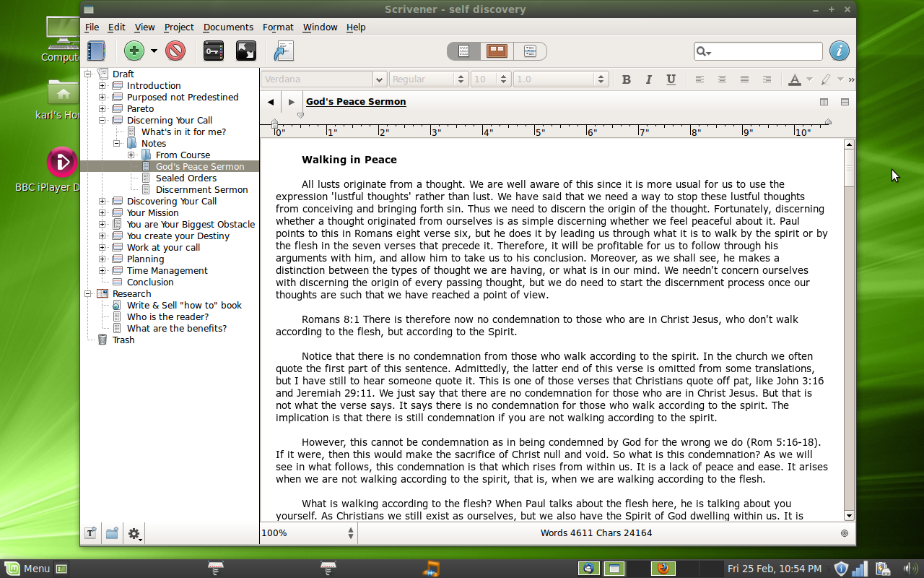This screenshot has height=578, width=924.
Task: Toggle Italic formatting
Action: [648, 79]
